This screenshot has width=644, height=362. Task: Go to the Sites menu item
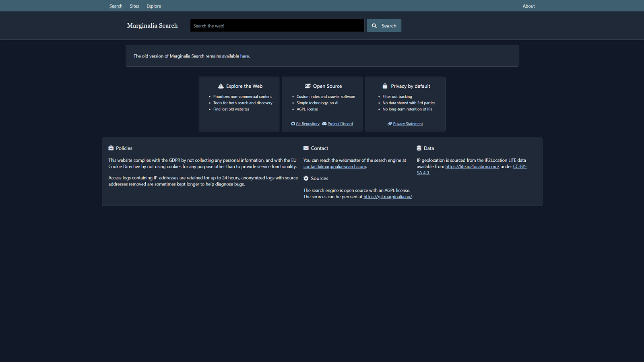pos(134,6)
